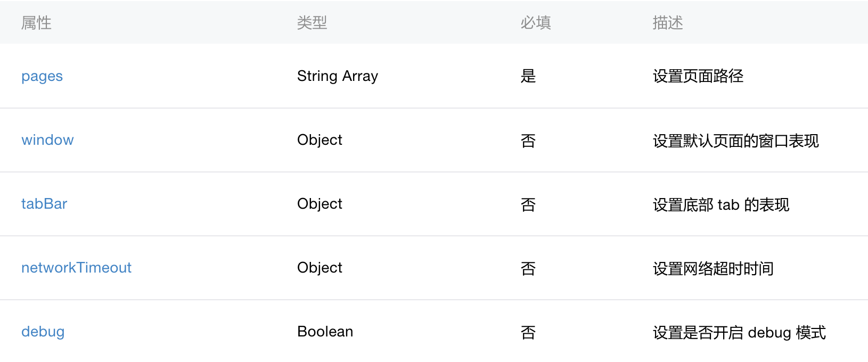Click Object type in the tabBar row
The height and width of the screenshot is (362, 868).
[x=320, y=204]
